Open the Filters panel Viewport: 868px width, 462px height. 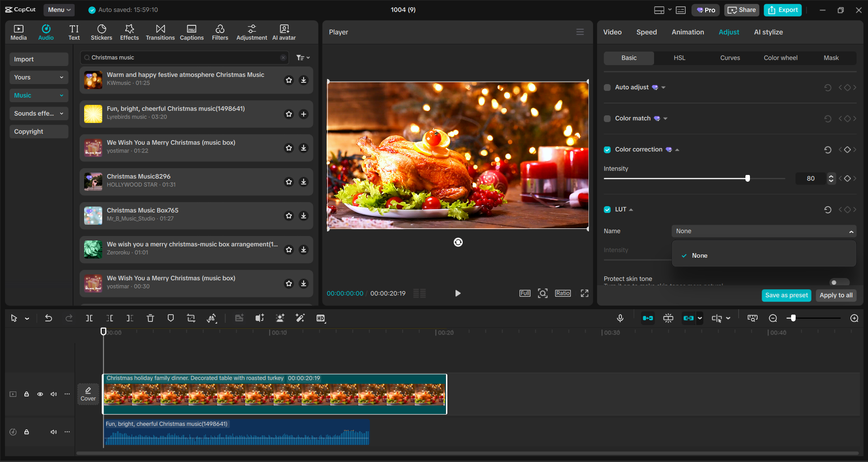pyautogui.click(x=220, y=32)
